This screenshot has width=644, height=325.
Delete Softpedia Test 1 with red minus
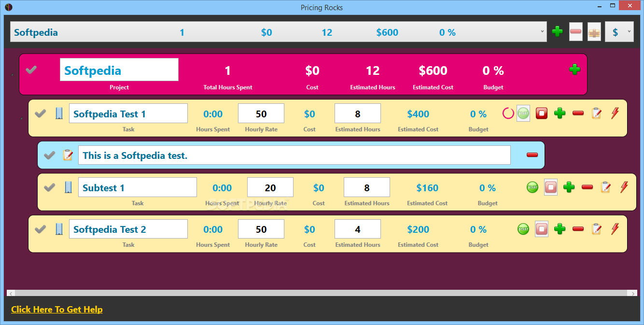click(x=578, y=113)
